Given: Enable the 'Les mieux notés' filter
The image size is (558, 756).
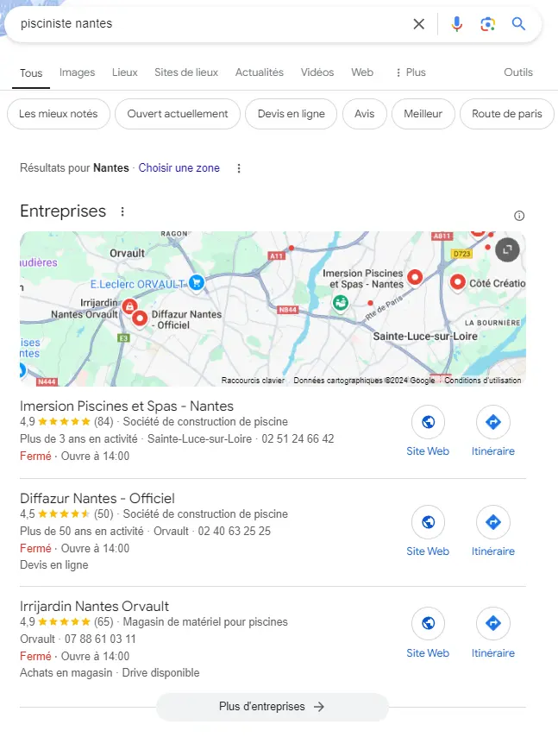Looking at the screenshot, I should pos(58,113).
